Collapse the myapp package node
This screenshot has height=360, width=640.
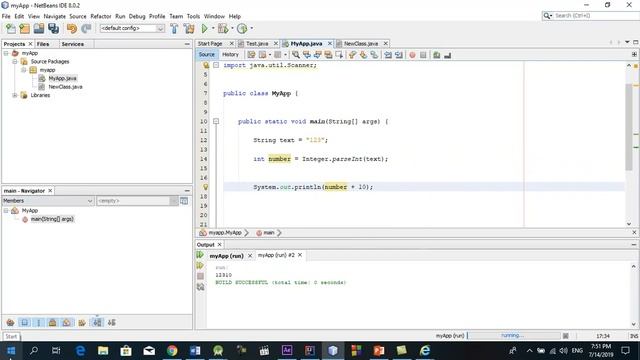(24, 70)
